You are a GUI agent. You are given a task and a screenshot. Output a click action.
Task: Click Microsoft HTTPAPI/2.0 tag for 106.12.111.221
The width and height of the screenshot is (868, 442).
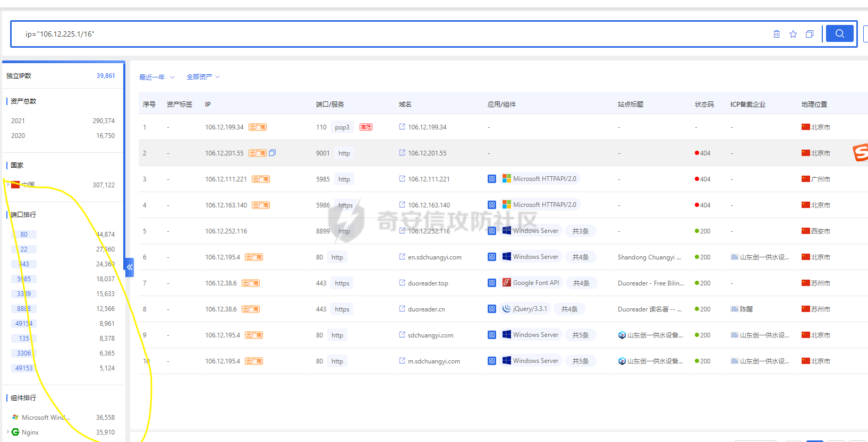[x=539, y=179]
